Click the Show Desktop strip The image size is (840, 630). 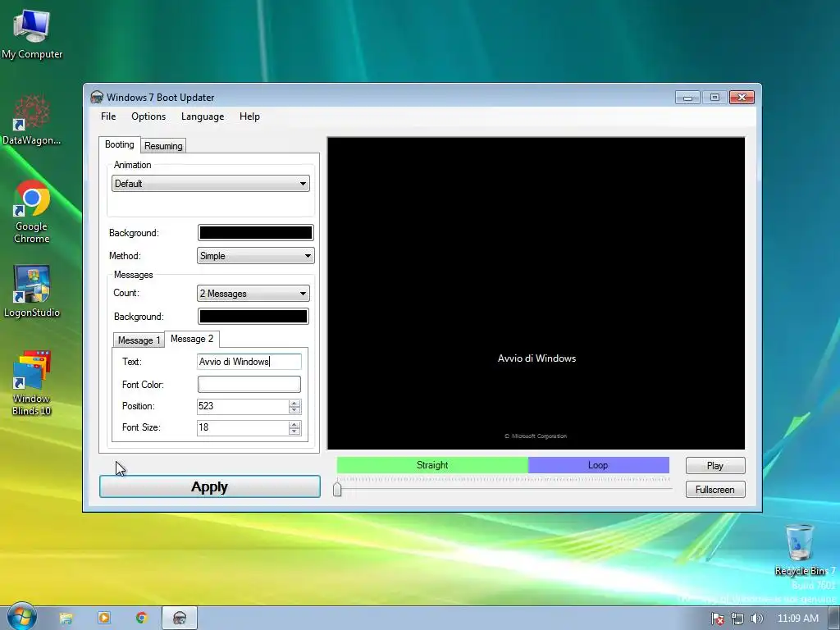pos(834,619)
